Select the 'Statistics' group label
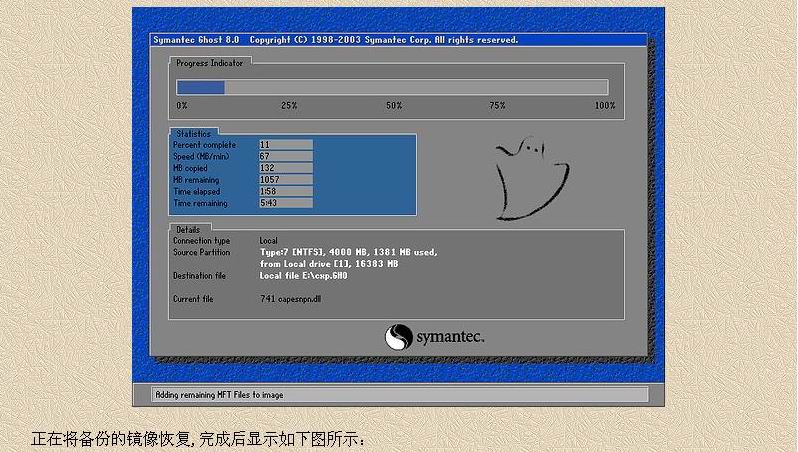The image size is (798, 452). pos(193,133)
